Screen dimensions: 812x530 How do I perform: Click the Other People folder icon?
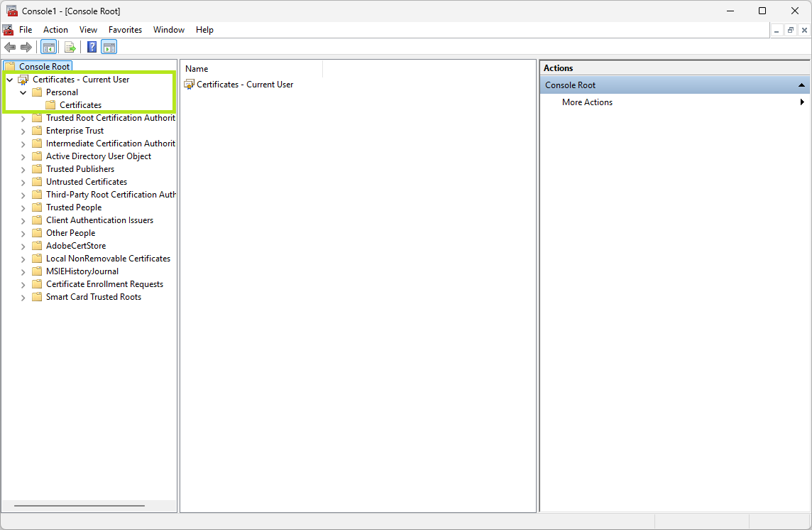coord(37,233)
